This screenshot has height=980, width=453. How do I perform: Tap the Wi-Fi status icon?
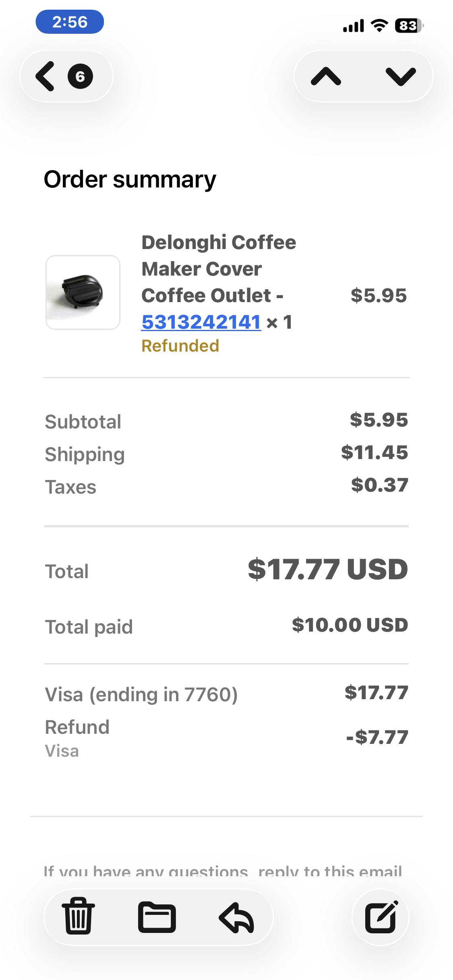pos(379,26)
